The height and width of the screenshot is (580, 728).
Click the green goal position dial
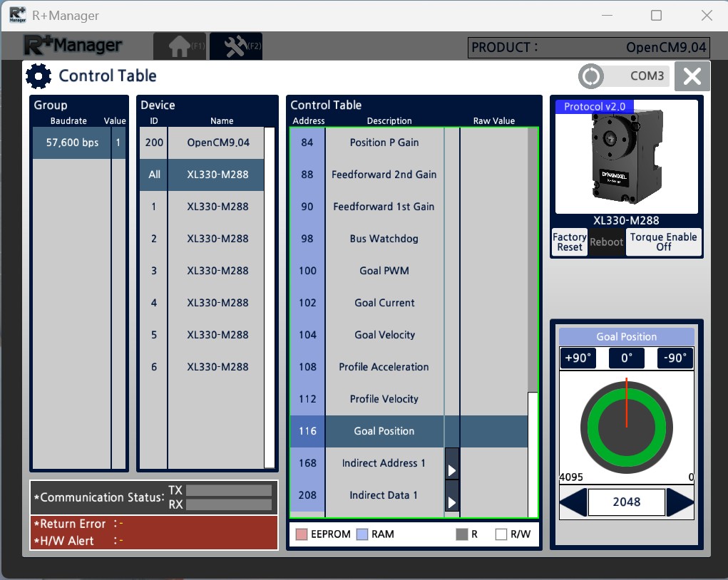pos(627,428)
